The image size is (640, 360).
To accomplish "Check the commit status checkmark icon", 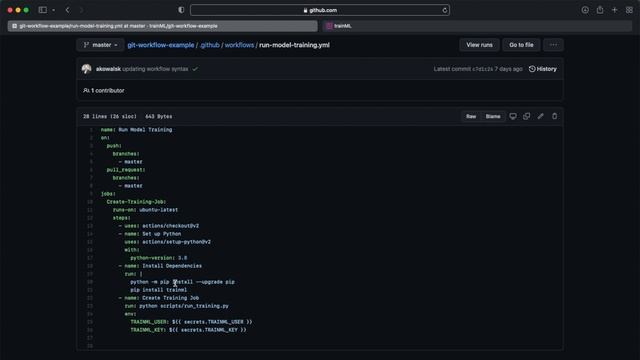I will click(x=195, y=69).
